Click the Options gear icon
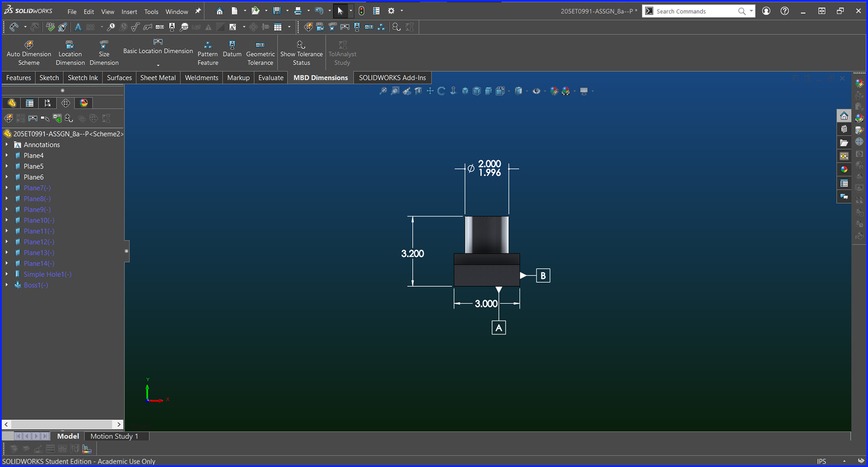The height and width of the screenshot is (467, 868). [391, 11]
